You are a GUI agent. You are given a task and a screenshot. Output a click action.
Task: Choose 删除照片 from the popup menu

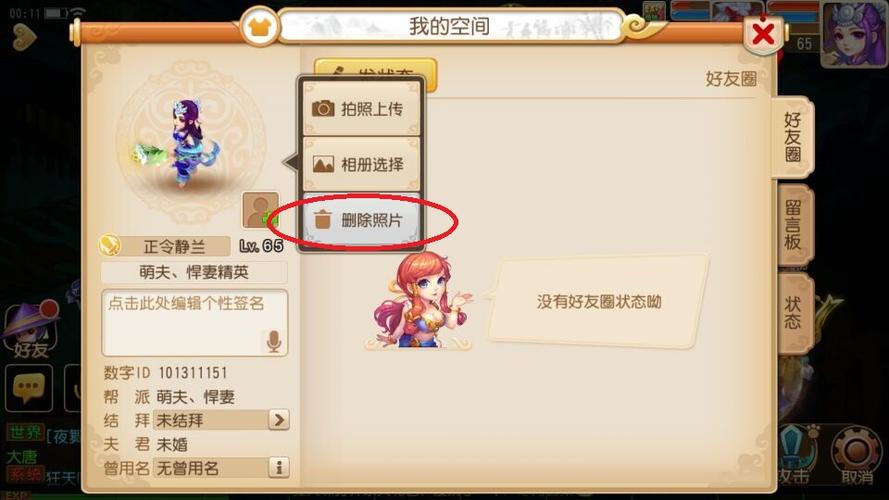(362, 219)
